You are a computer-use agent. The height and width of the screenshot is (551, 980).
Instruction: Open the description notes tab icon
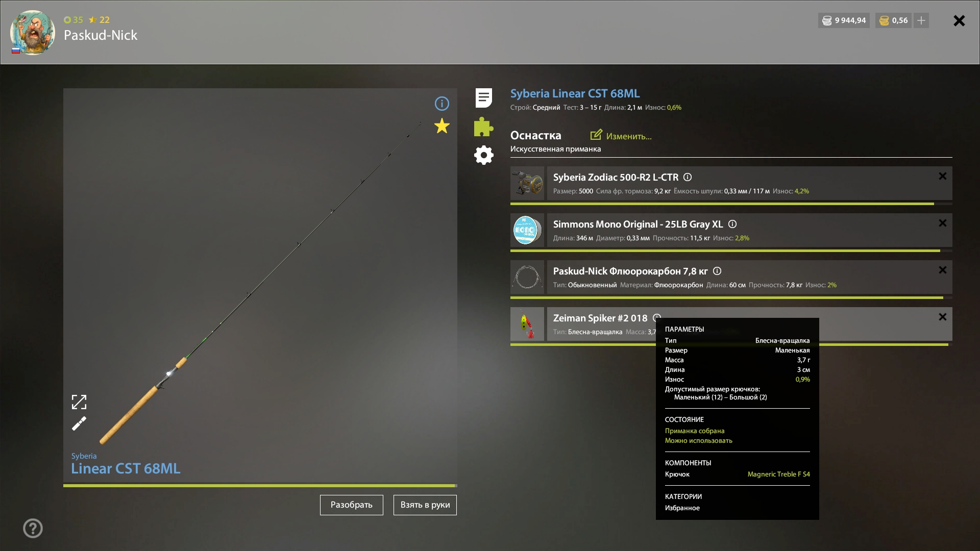[483, 98]
